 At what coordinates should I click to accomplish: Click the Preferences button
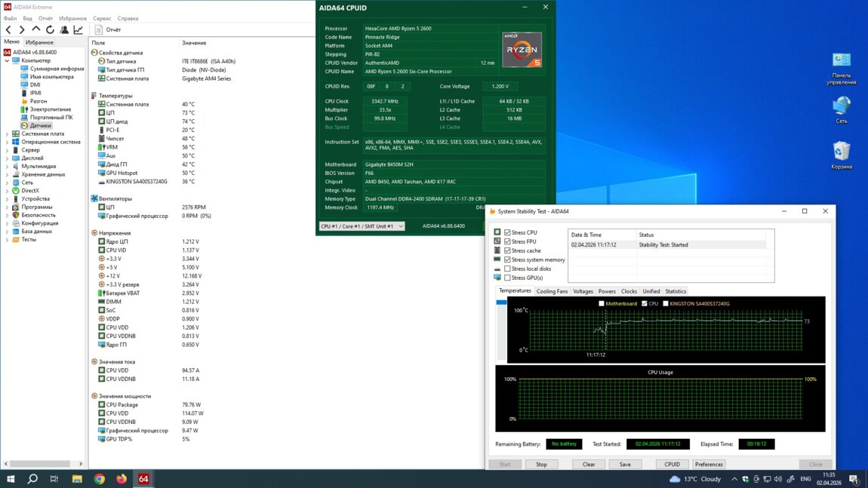(709, 465)
